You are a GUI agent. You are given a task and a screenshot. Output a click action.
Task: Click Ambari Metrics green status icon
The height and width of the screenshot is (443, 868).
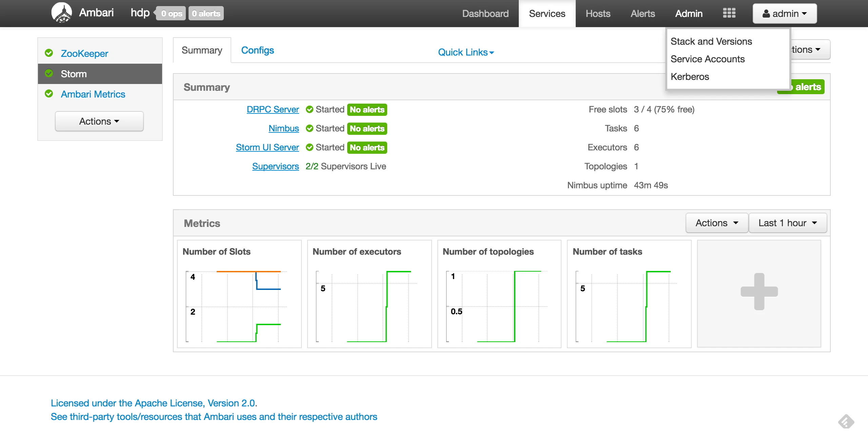click(x=49, y=94)
